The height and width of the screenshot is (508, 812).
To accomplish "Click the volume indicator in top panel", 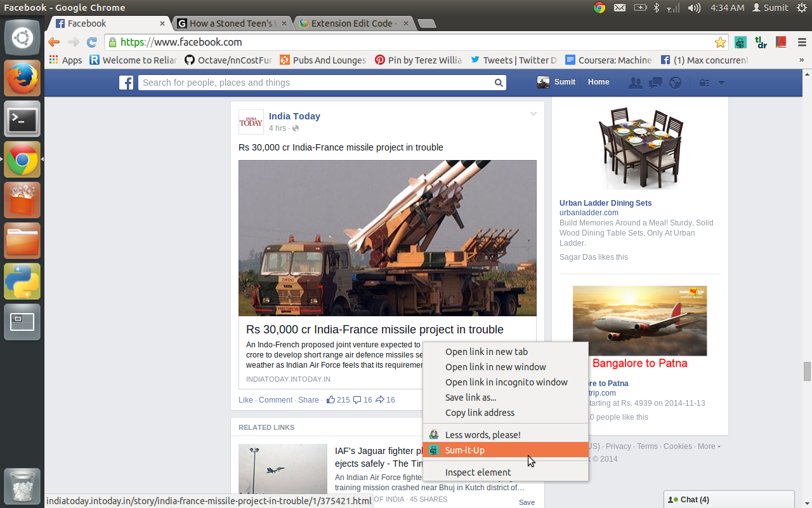I will coord(694,8).
